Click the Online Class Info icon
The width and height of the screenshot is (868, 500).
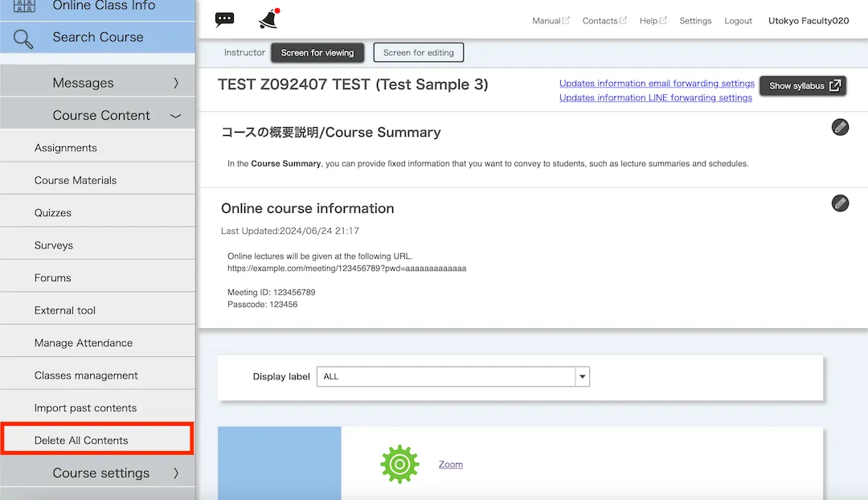click(23, 6)
